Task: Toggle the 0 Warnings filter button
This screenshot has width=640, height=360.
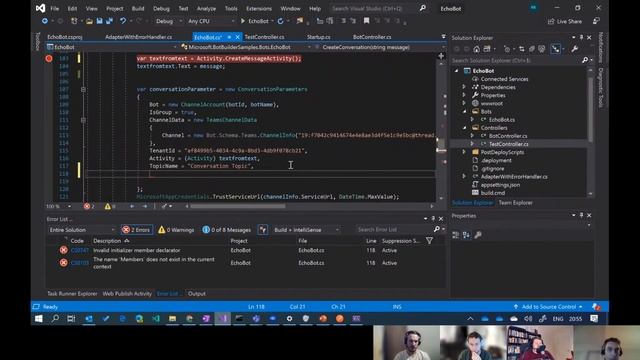Action: pos(176,230)
